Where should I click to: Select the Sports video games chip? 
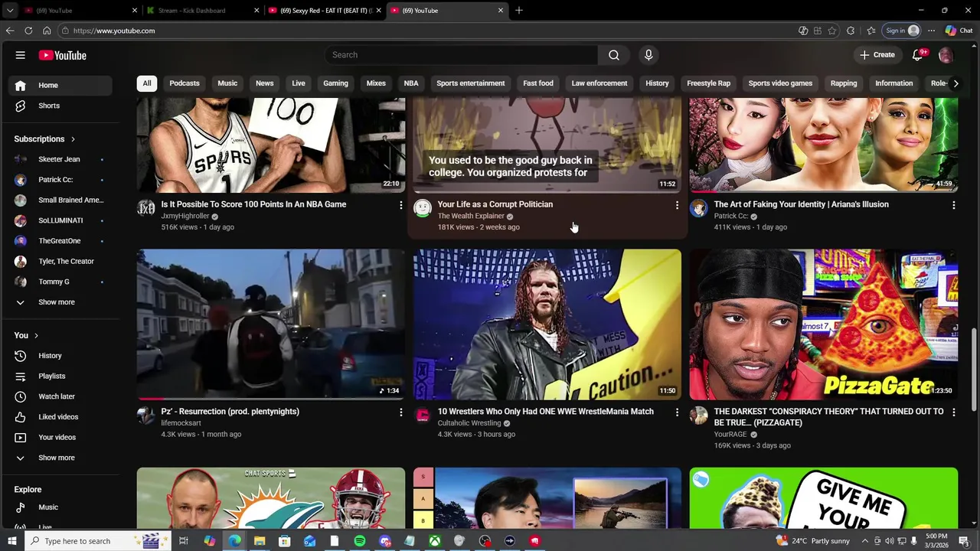(x=780, y=83)
